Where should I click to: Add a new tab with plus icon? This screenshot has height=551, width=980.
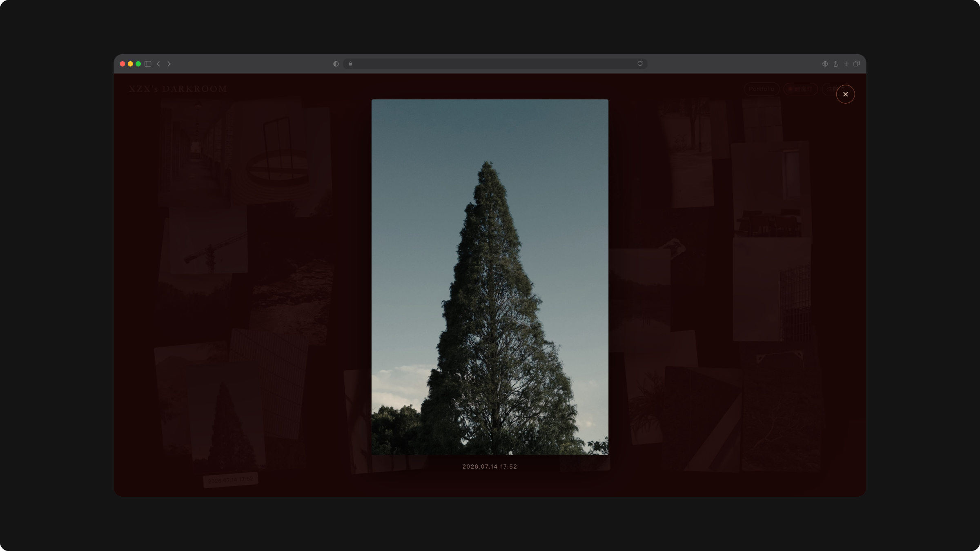click(846, 64)
